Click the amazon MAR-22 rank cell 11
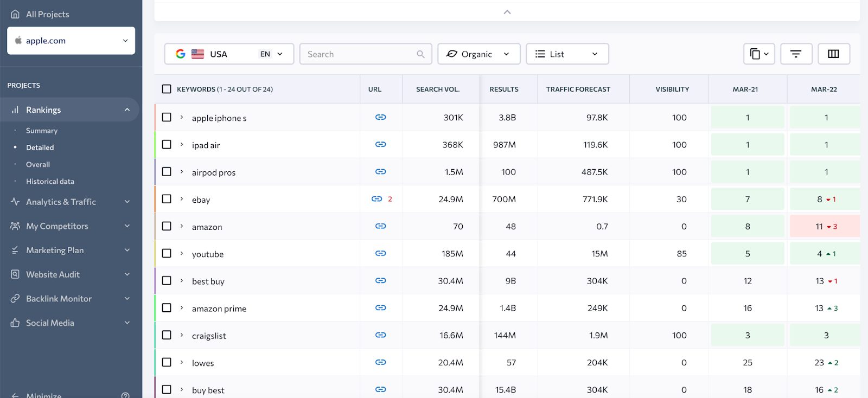The height and width of the screenshot is (398, 868). (825, 226)
